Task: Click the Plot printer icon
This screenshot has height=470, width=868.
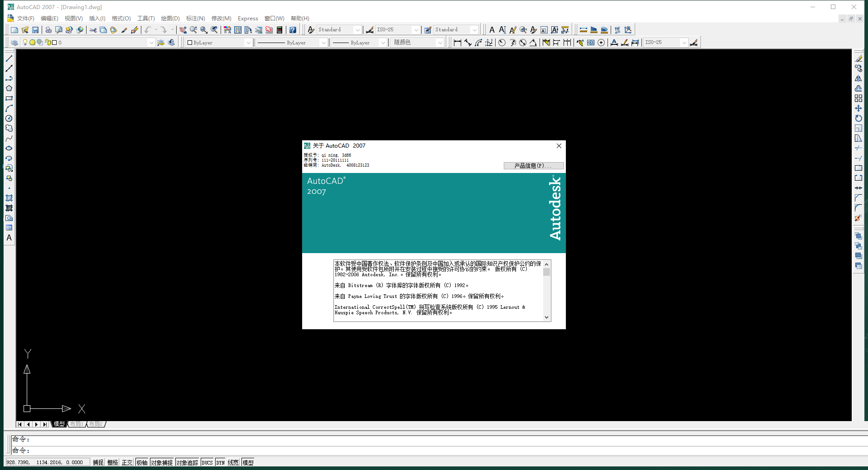Action: 48,30
